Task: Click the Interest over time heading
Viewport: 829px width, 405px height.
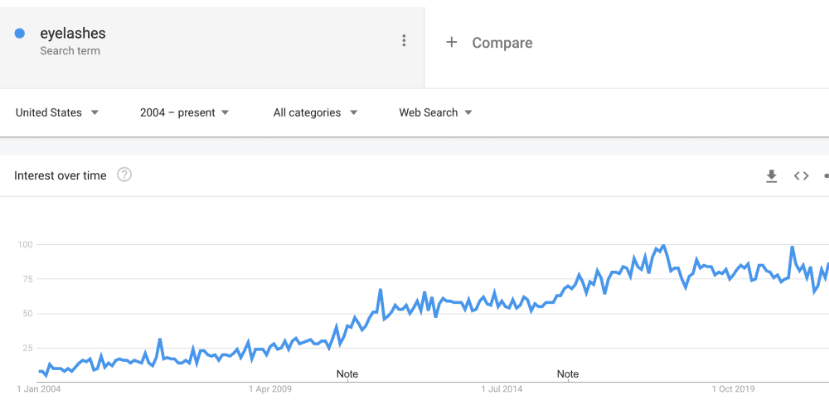Action: point(60,176)
